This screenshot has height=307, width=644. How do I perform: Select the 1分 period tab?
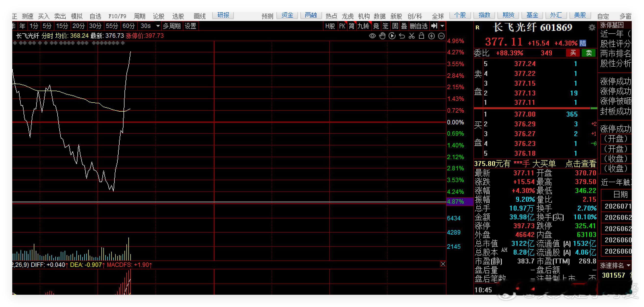pyautogui.click(x=34, y=26)
